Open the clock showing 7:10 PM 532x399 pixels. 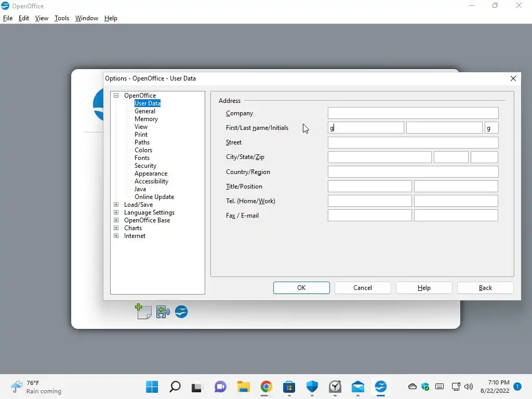[495, 387]
